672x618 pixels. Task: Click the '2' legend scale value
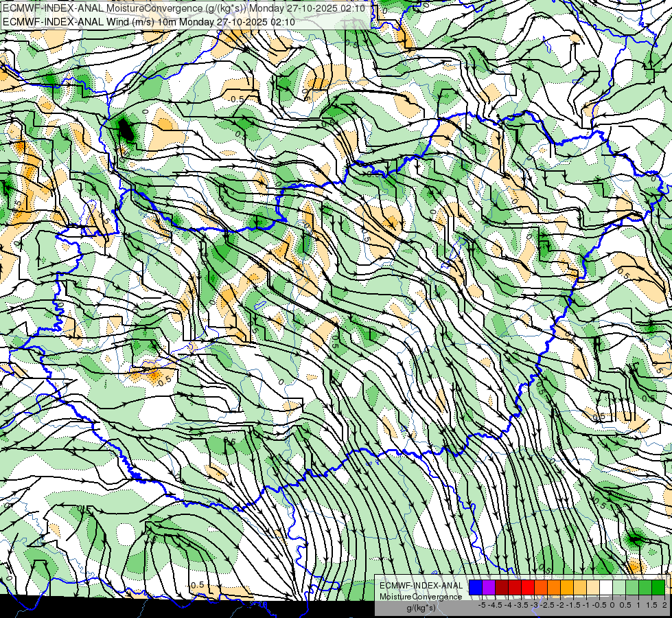664,605
